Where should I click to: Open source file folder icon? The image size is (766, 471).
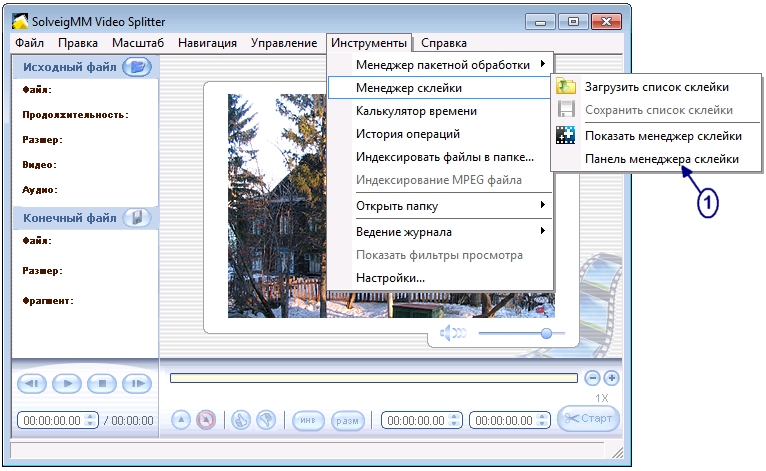point(137,66)
